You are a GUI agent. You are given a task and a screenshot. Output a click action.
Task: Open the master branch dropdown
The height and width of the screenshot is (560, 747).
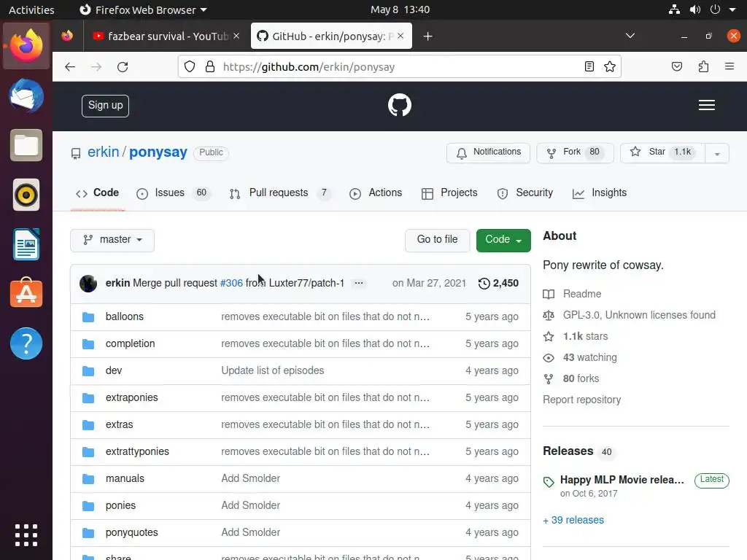112,240
